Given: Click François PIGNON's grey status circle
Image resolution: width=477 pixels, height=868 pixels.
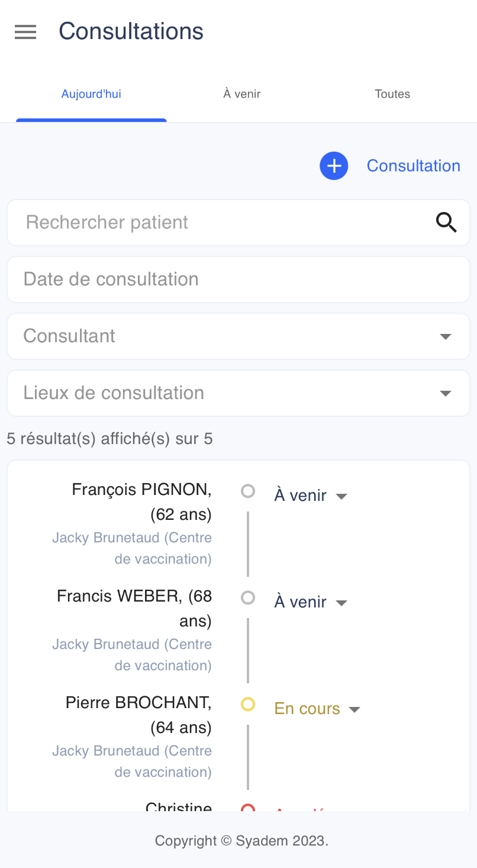Looking at the screenshot, I should (248, 491).
